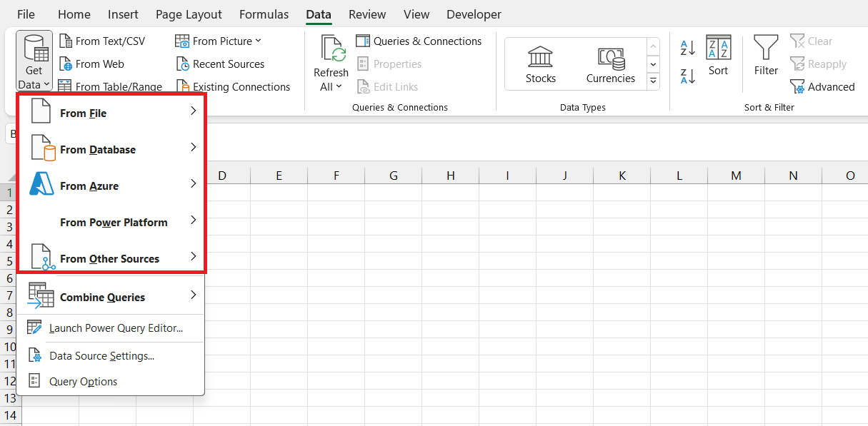Import data From Web

point(91,64)
